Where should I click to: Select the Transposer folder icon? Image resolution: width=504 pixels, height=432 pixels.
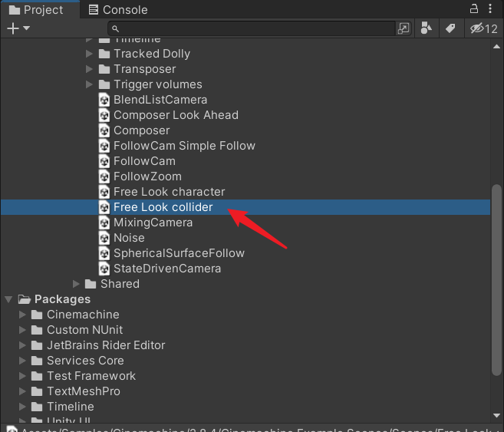(104, 69)
